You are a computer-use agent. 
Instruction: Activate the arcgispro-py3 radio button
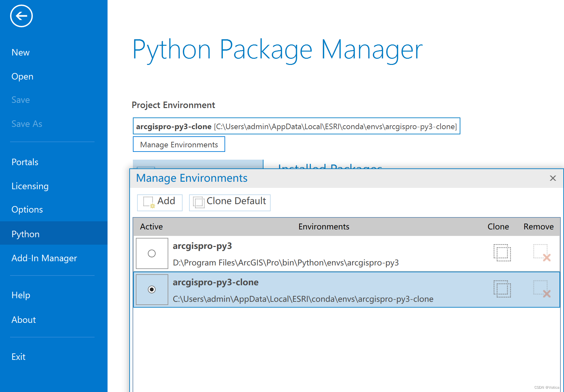(x=152, y=253)
